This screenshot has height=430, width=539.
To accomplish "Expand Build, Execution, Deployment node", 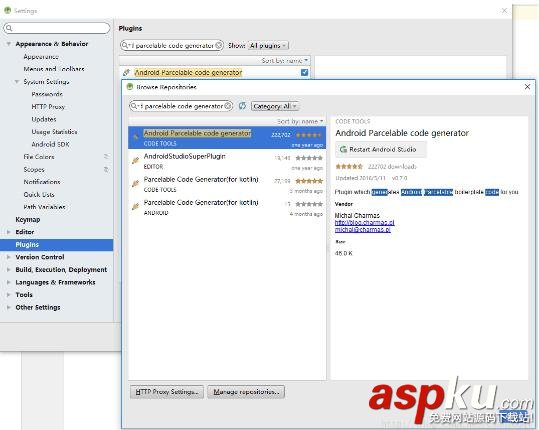I will 9,269.
